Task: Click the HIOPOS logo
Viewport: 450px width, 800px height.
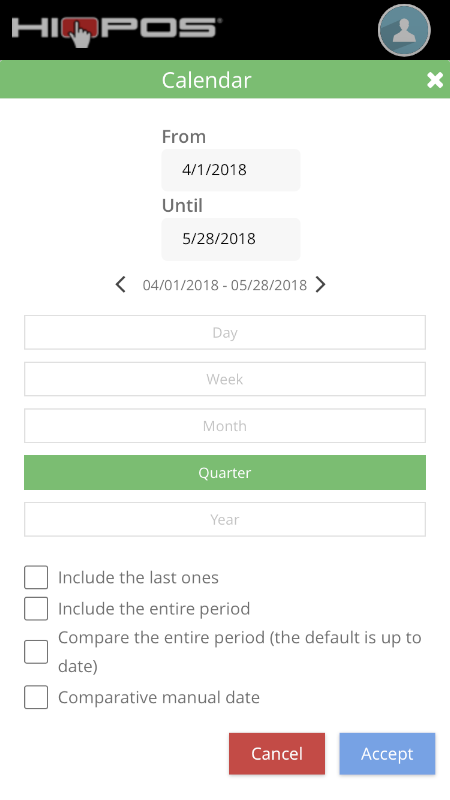Action: click(x=116, y=30)
